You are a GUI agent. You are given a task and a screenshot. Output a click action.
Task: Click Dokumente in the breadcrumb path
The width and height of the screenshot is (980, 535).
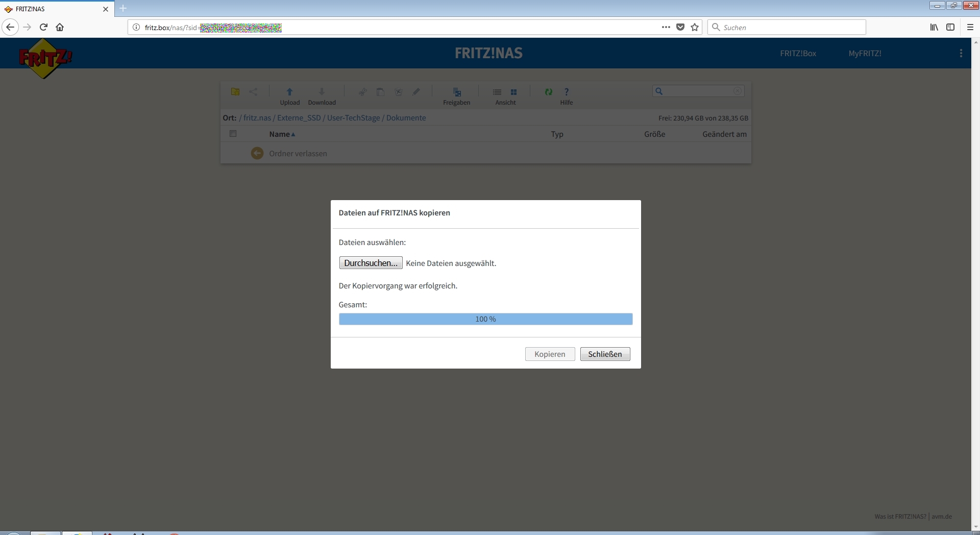406,118
